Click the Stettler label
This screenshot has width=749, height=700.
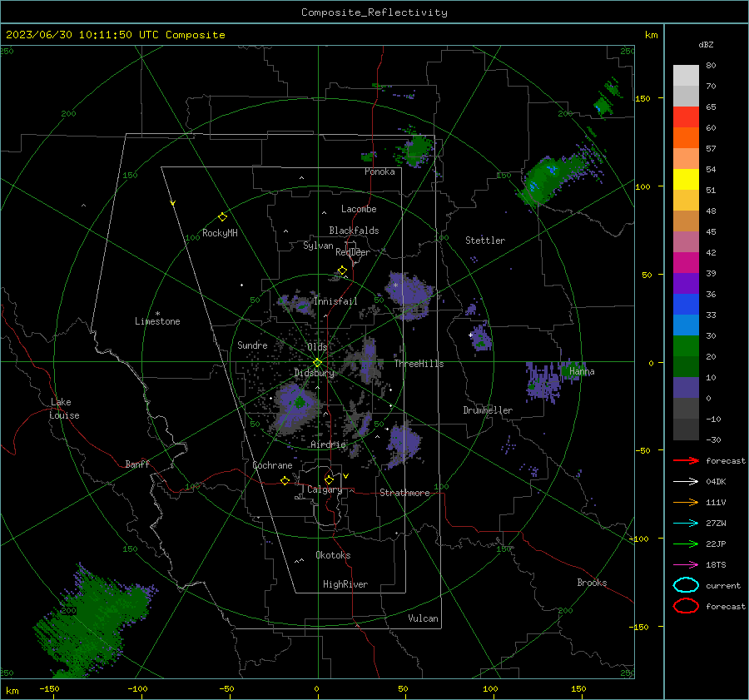click(485, 241)
